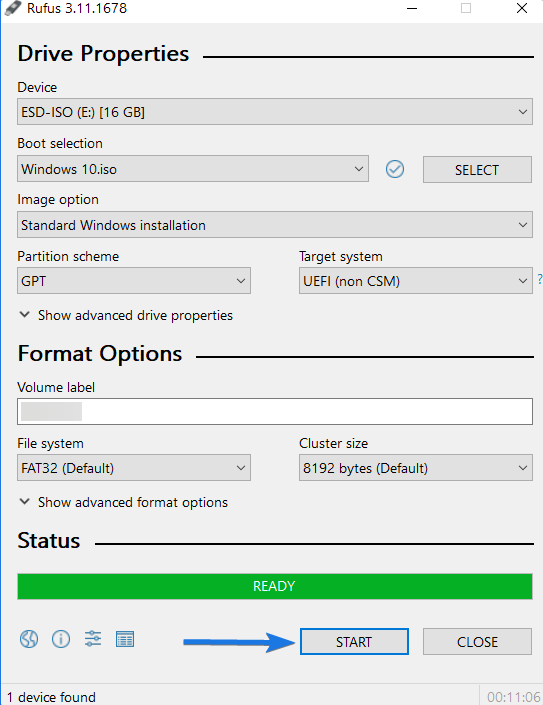The height and width of the screenshot is (705, 543).
Task: Click the Drive Properties heading
Action: pyautogui.click(x=103, y=54)
